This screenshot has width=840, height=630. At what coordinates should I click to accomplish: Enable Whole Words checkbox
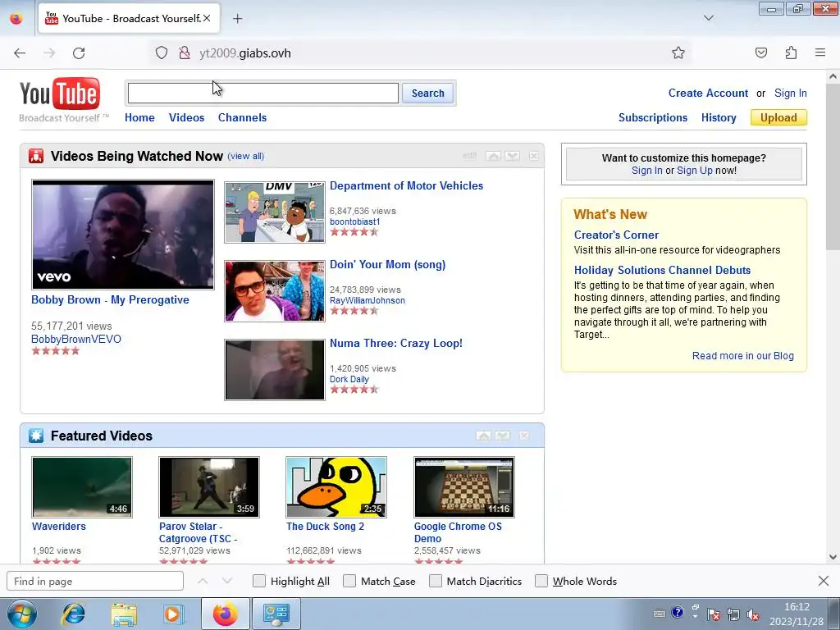coord(541,581)
